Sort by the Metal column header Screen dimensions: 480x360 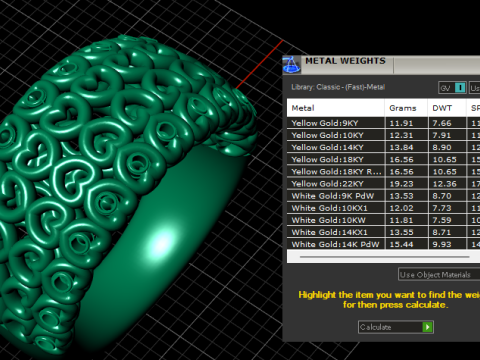point(336,108)
